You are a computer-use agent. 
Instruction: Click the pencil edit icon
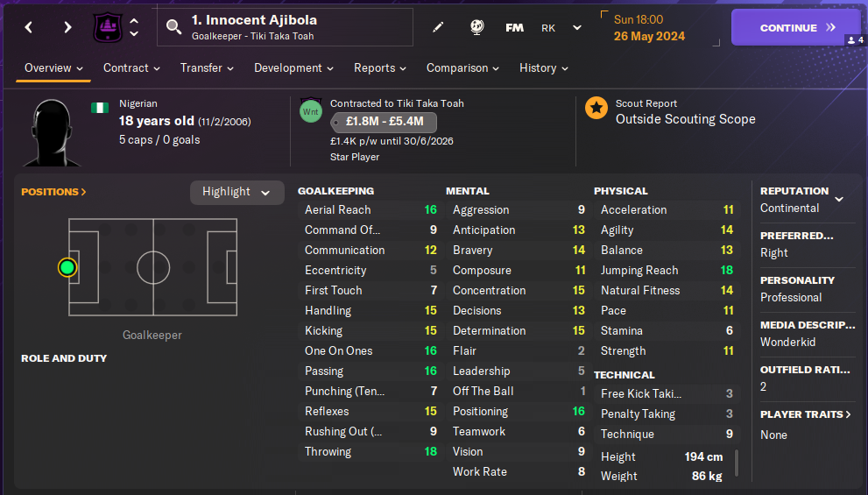[438, 28]
